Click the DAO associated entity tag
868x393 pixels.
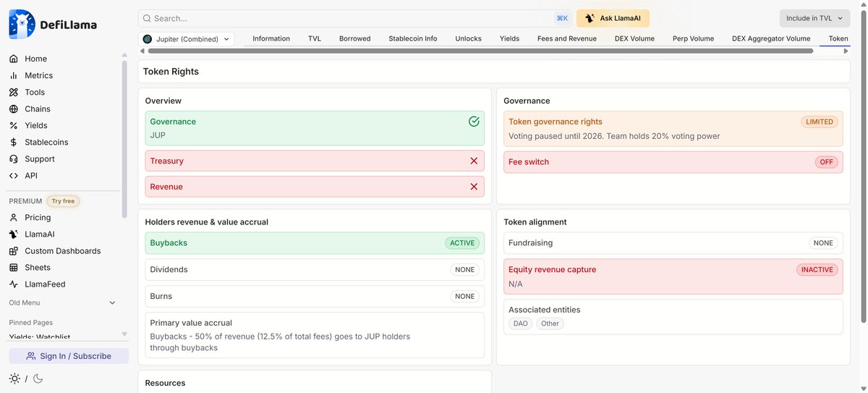pos(521,324)
